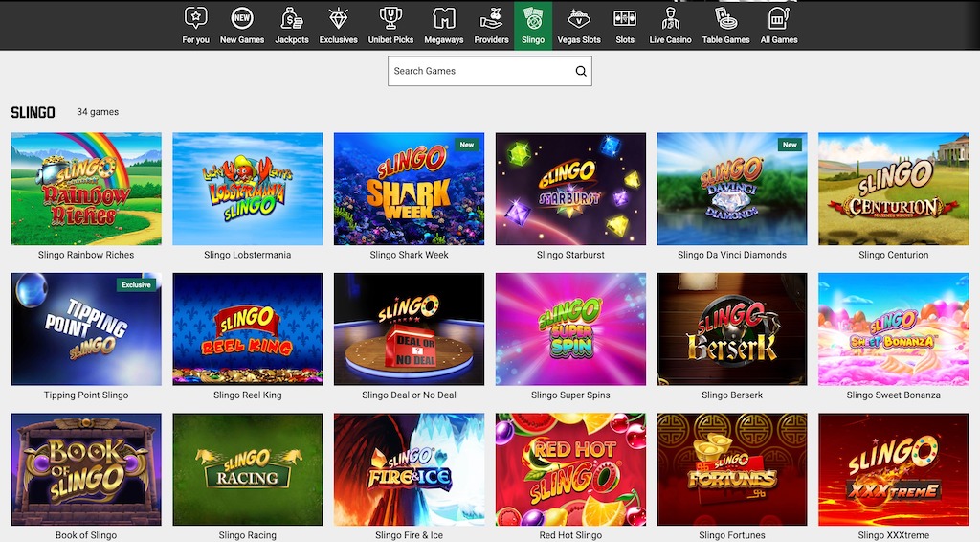Click the 34 games count text
This screenshot has width=980, height=542.
(98, 112)
